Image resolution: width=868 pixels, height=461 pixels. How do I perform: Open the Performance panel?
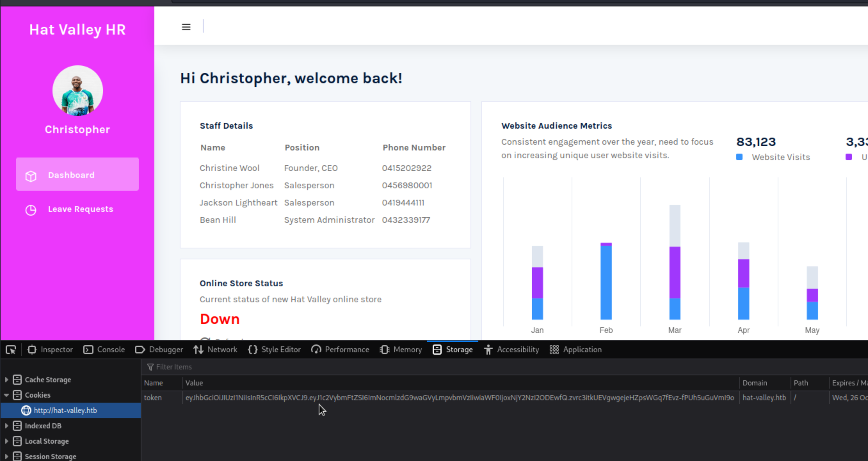[x=340, y=350]
